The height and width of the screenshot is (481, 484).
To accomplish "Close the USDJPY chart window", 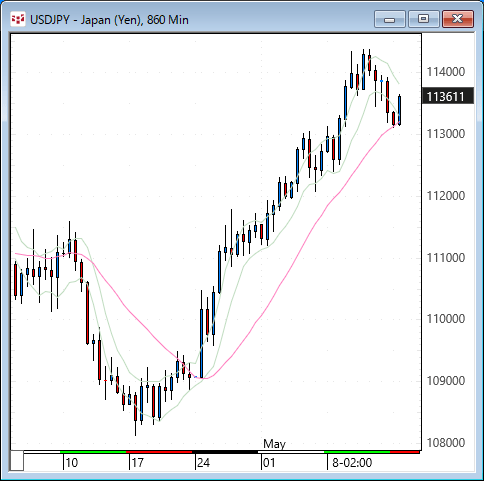I will [458, 19].
